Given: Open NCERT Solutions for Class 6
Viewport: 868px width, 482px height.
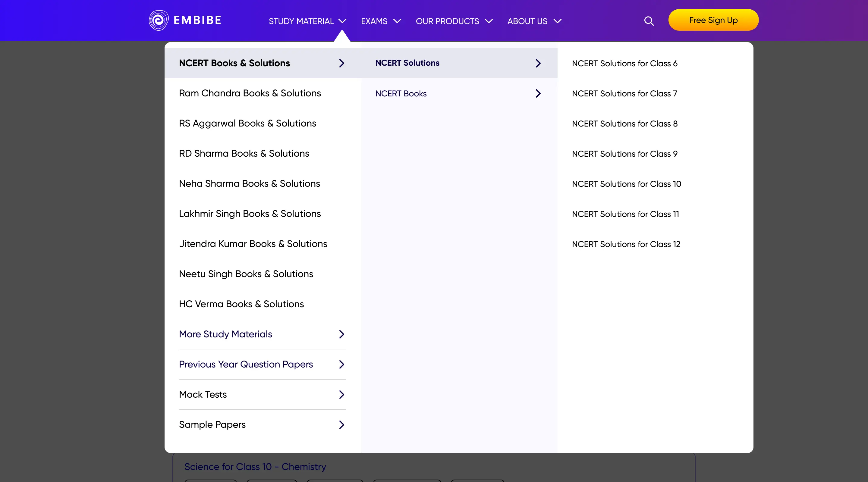Looking at the screenshot, I should point(624,64).
